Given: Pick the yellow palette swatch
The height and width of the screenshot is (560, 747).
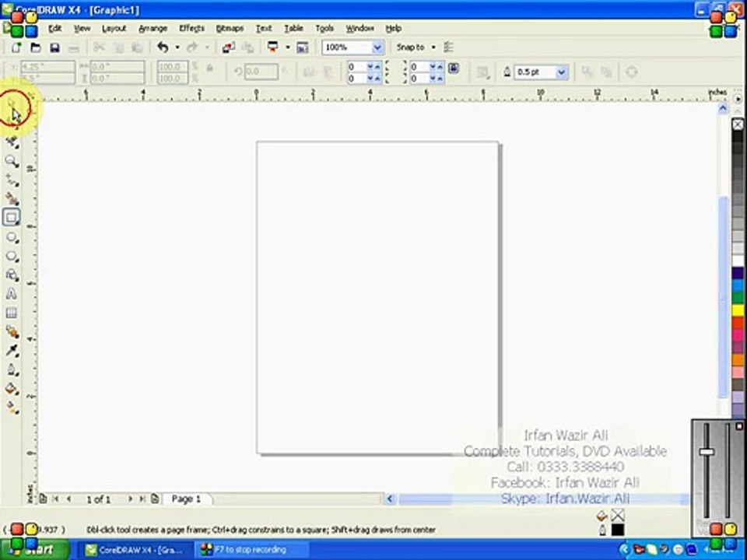Looking at the screenshot, I should (x=738, y=311).
